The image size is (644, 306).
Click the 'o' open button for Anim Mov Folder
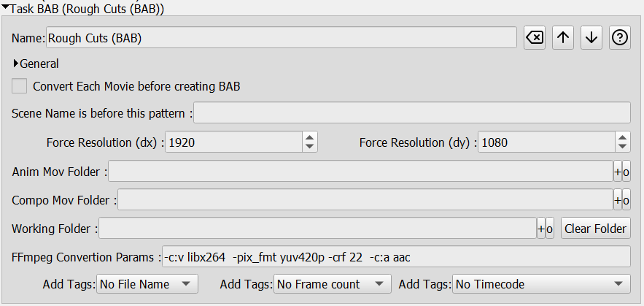[626, 172]
